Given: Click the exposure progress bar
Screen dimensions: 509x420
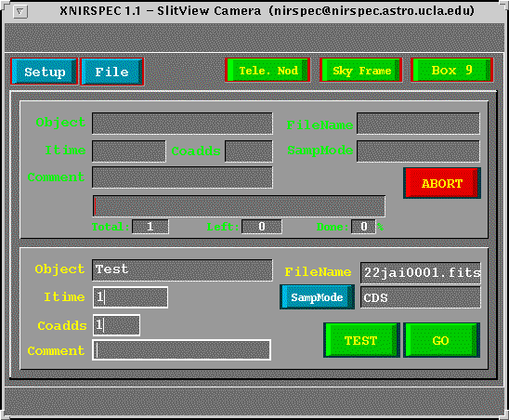Looking at the screenshot, I should (x=239, y=206).
